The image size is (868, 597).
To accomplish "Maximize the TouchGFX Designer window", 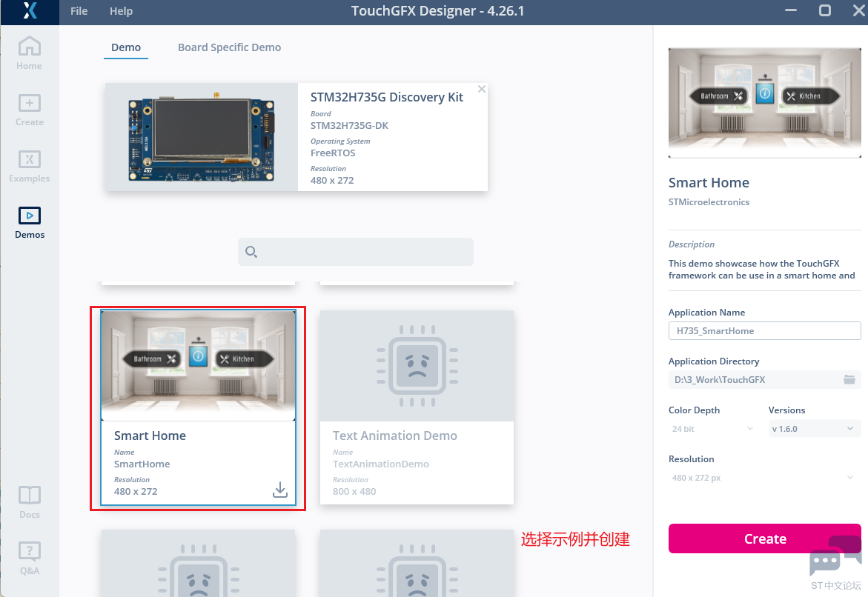I will pyautogui.click(x=825, y=10).
